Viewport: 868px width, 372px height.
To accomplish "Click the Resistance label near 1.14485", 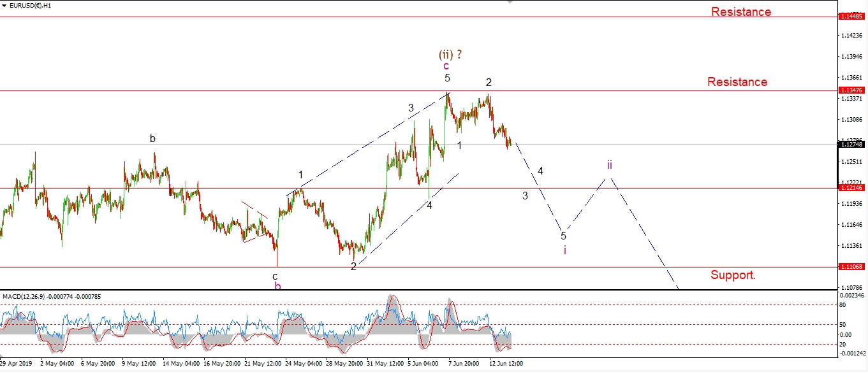I will (x=741, y=12).
